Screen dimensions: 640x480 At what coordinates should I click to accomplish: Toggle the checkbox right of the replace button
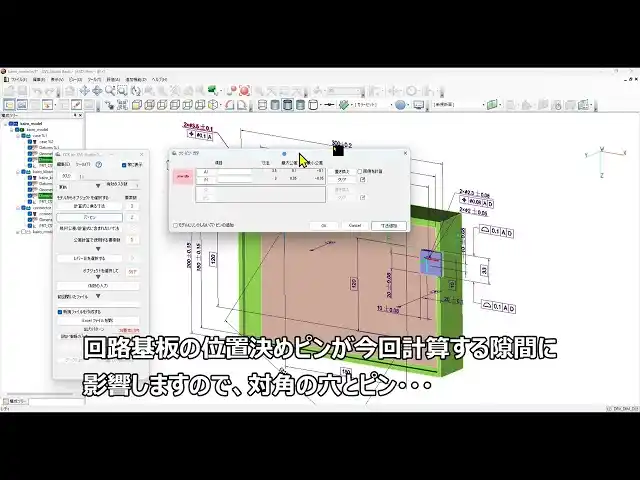click(x=360, y=171)
